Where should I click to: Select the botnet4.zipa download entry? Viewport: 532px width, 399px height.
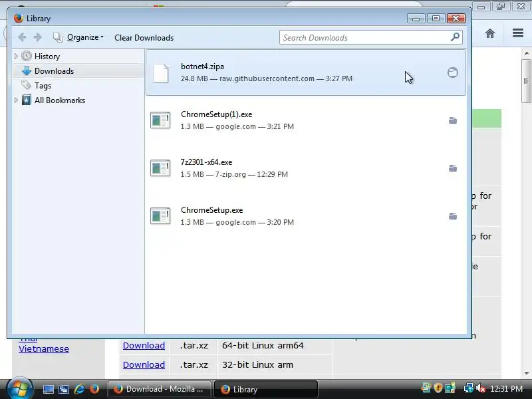point(306,72)
